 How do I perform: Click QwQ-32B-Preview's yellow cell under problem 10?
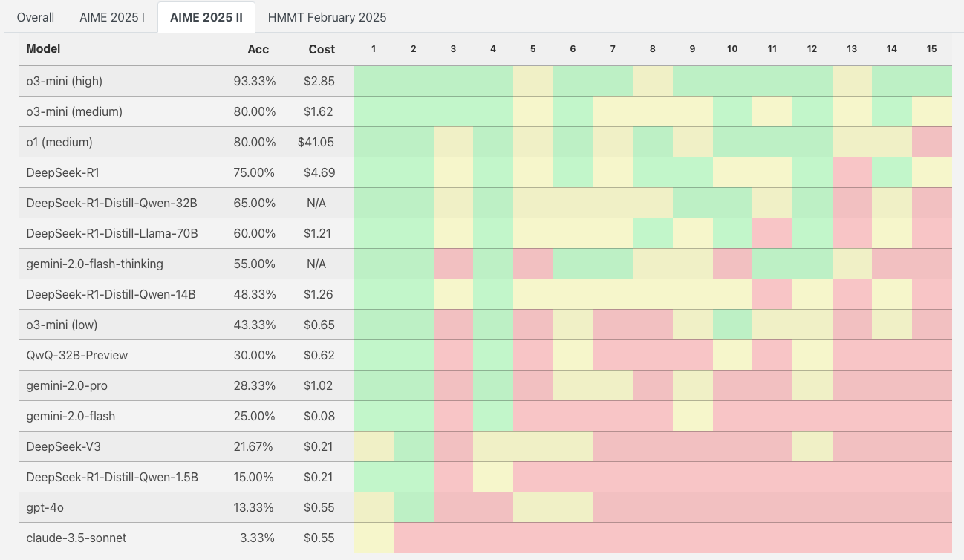[732, 355]
